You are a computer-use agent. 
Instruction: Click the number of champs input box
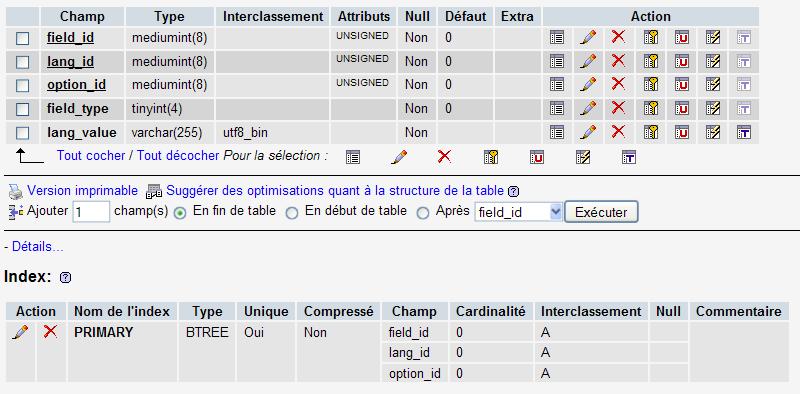click(x=91, y=212)
